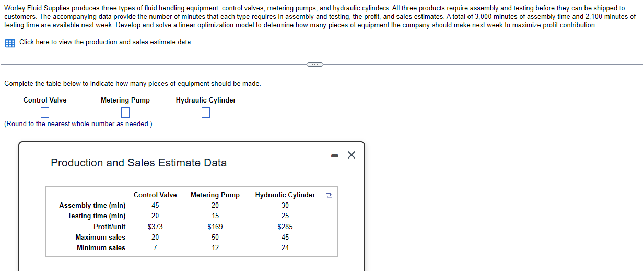Click the 'Hydraulic Cylinder' table column header
Viewport: 644px width, 271px height.
285,195
